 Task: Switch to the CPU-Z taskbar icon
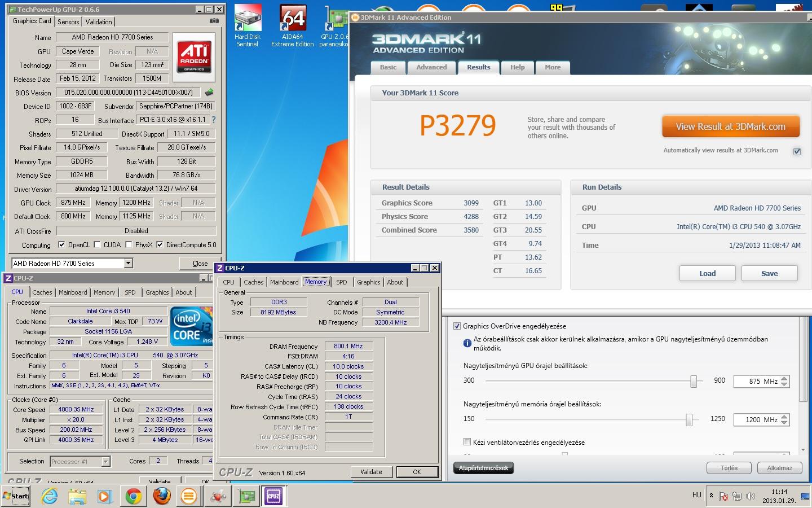point(273,496)
